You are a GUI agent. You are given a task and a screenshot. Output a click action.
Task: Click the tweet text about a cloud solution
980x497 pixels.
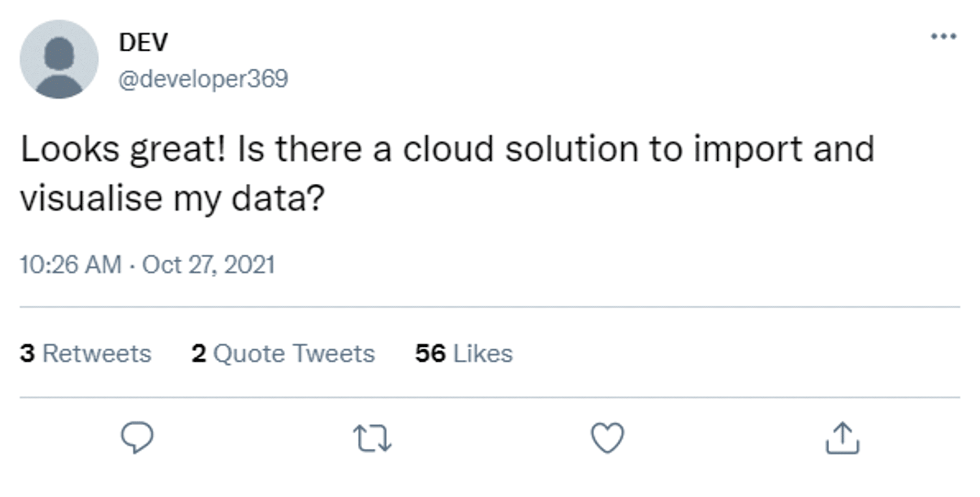(447, 173)
